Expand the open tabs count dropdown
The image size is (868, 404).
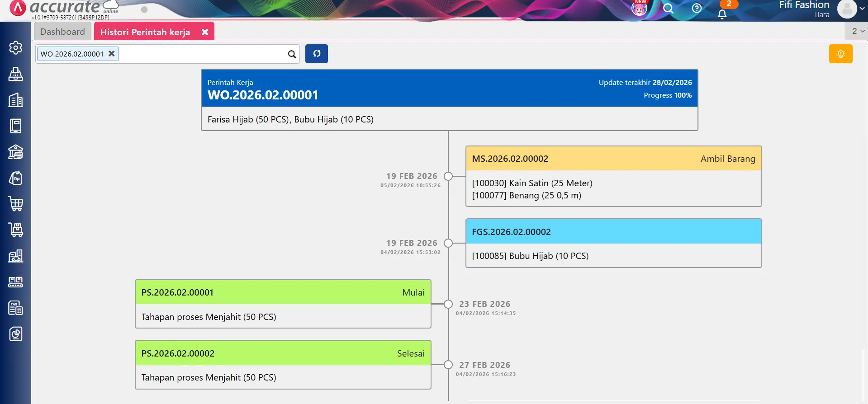(x=858, y=31)
